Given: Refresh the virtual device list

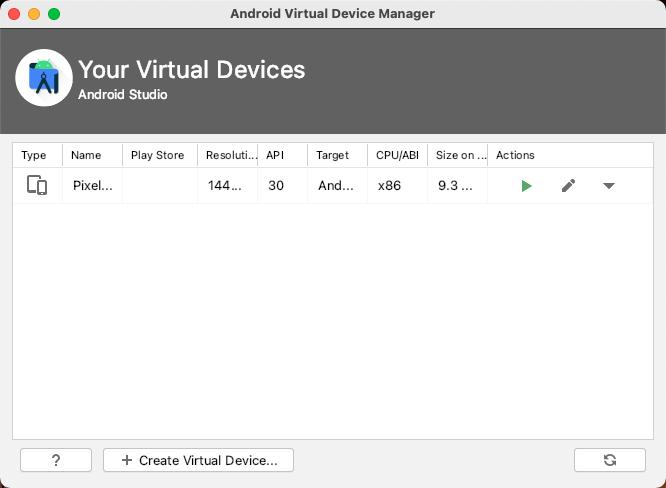Looking at the screenshot, I should (610, 460).
